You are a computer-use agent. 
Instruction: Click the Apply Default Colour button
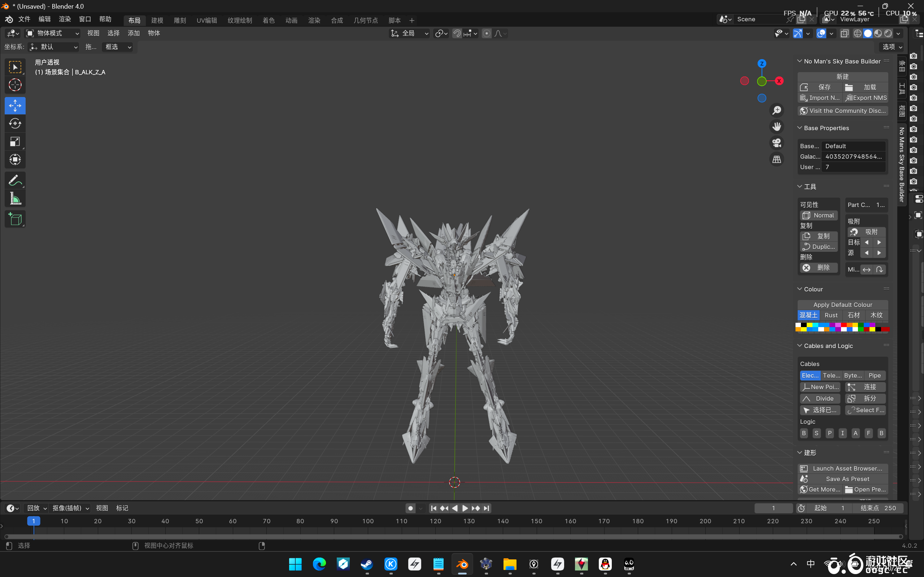pos(842,304)
